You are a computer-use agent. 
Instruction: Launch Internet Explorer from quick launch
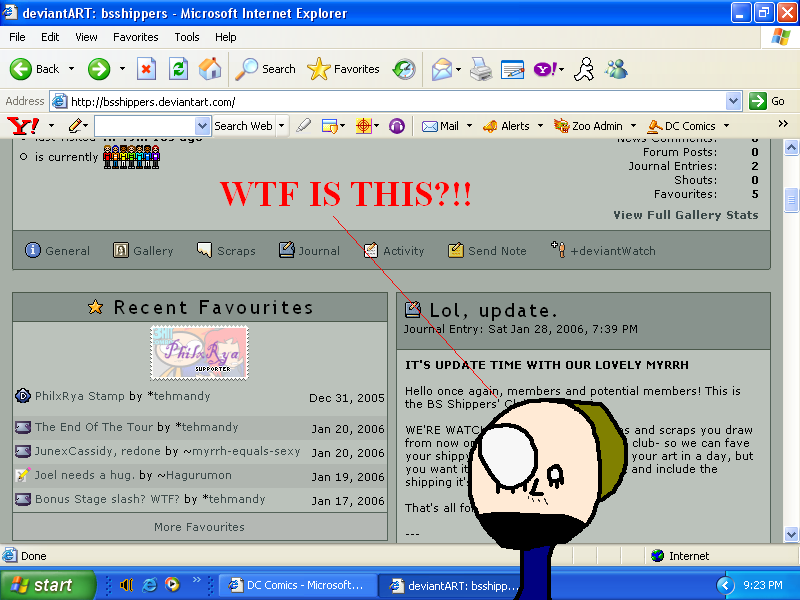click(x=149, y=585)
